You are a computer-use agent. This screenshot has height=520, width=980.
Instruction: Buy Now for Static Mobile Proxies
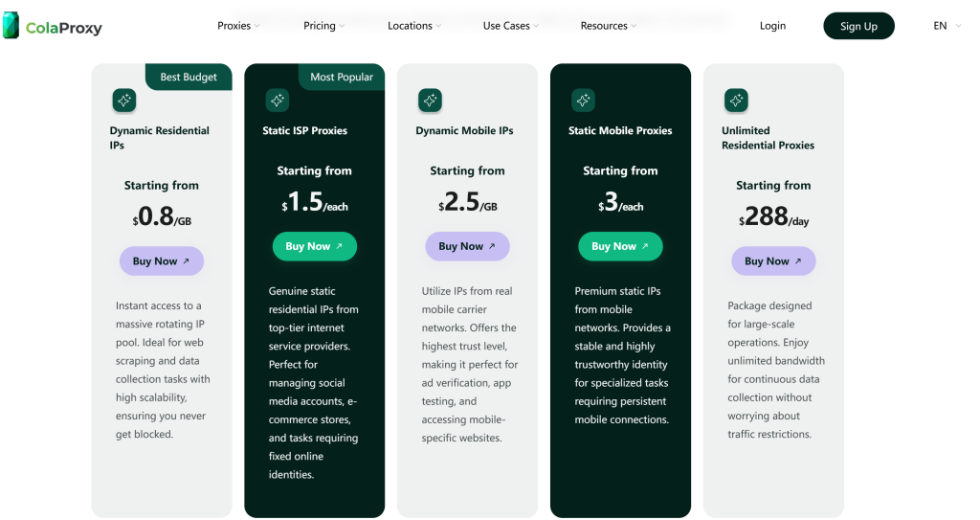coord(620,246)
